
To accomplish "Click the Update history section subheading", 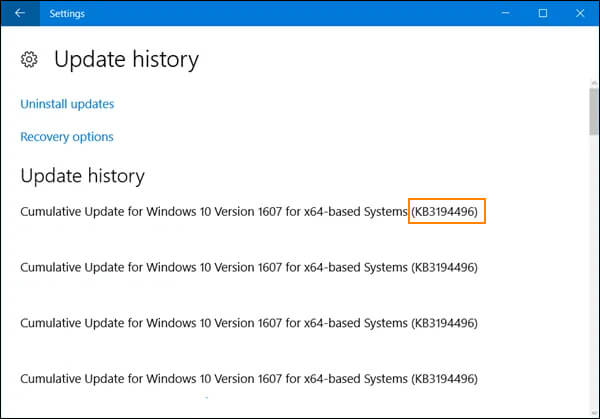I will [x=82, y=176].
